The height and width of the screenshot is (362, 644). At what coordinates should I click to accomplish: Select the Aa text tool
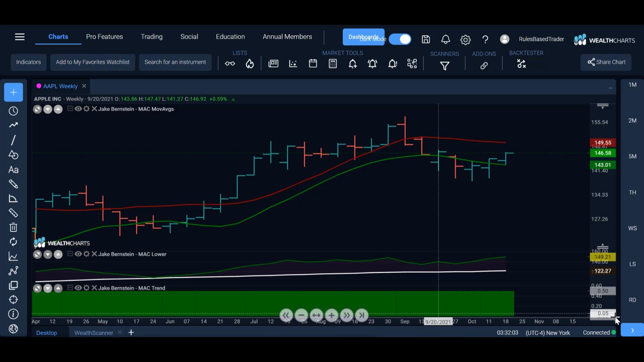coord(13,170)
